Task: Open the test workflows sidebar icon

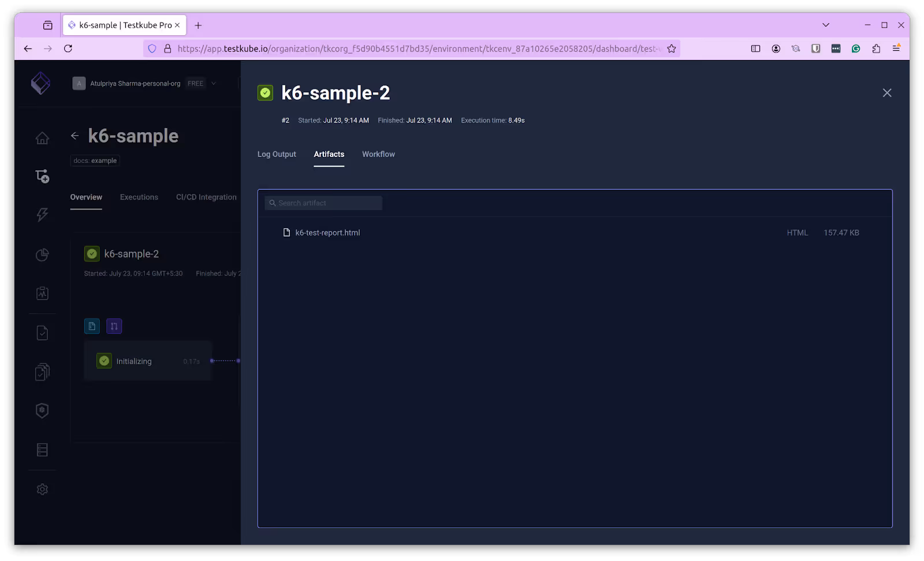Action: point(42,176)
